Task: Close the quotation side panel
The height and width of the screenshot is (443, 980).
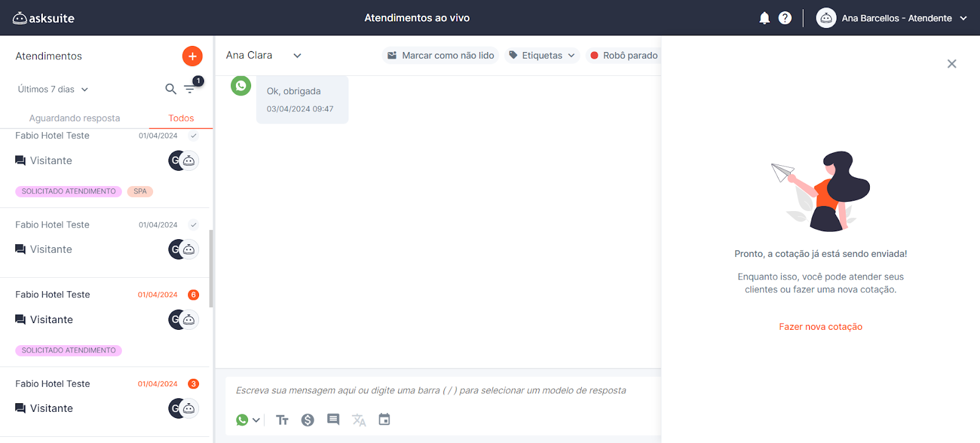Action: tap(952, 64)
